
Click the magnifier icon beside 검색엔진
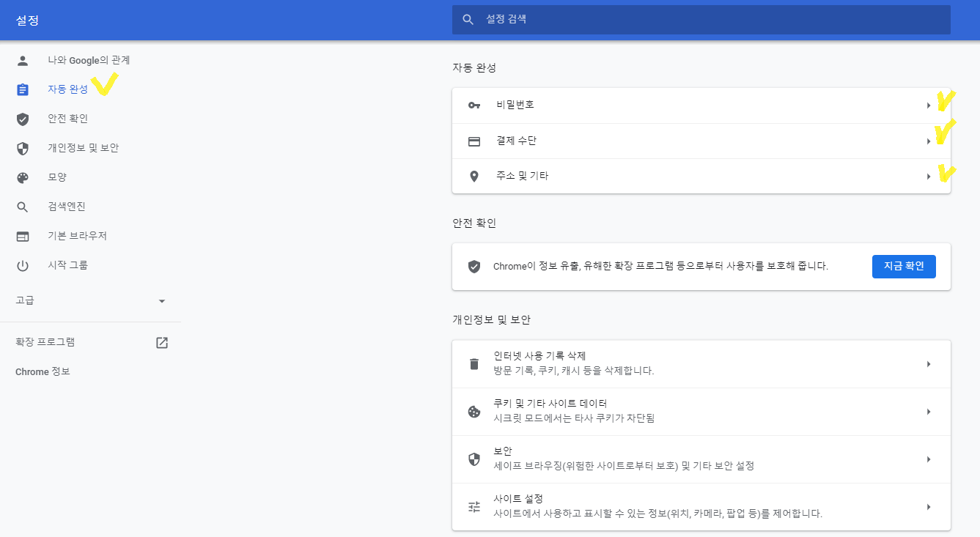tap(23, 207)
